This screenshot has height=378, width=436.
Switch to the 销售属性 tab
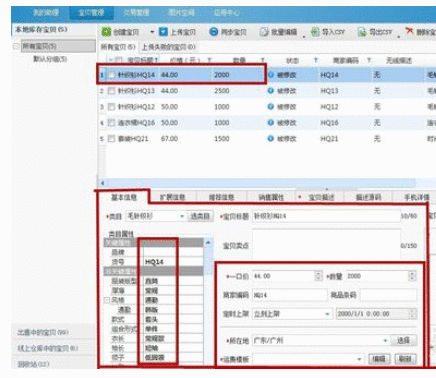click(271, 197)
